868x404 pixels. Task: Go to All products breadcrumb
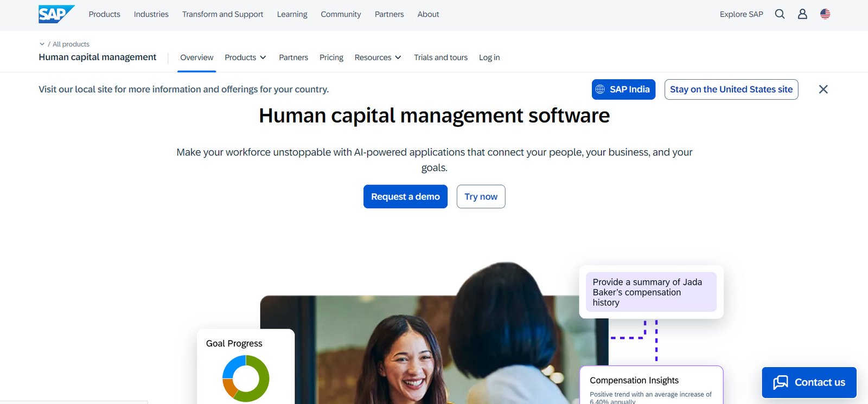71,44
